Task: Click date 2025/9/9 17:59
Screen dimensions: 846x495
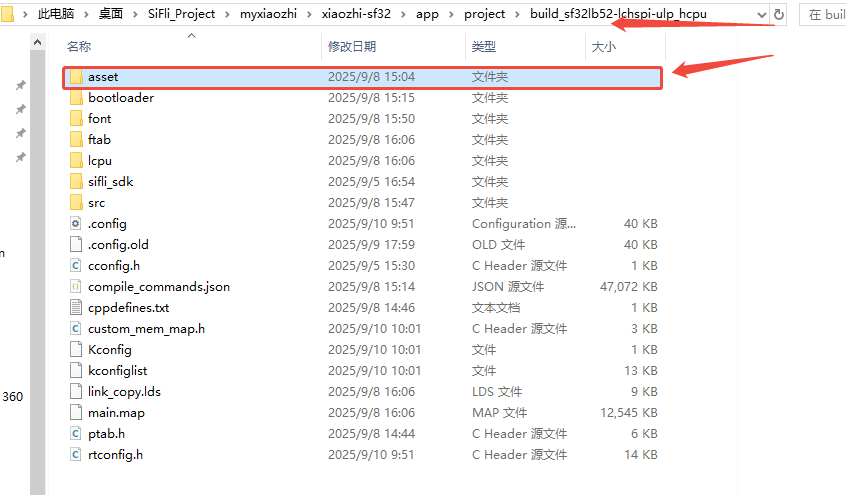Action: tap(371, 245)
